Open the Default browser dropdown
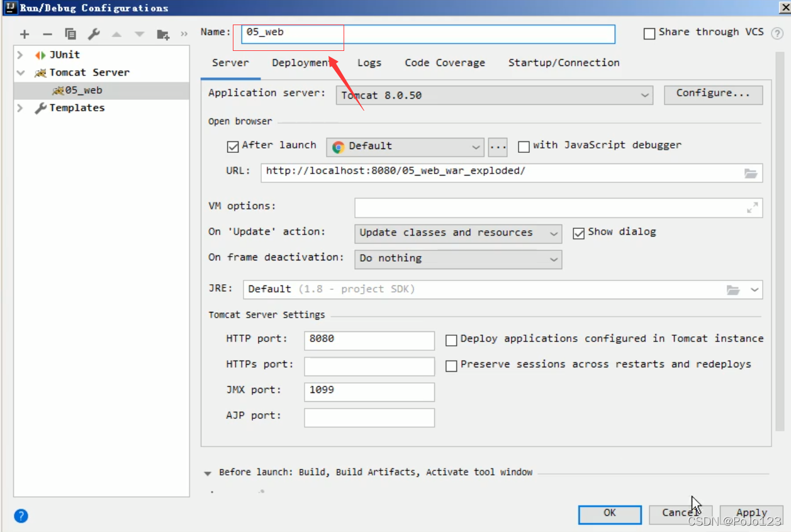This screenshot has width=791, height=532. click(x=405, y=147)
